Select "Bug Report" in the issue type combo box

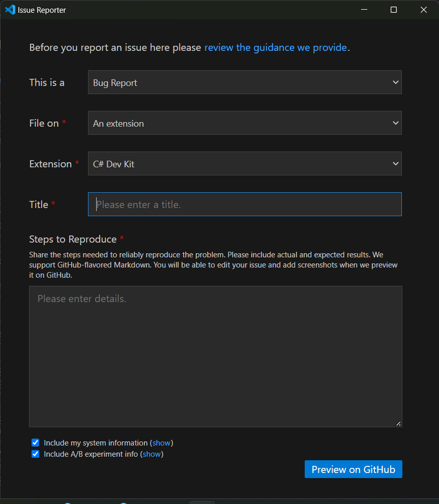[244, 82]
